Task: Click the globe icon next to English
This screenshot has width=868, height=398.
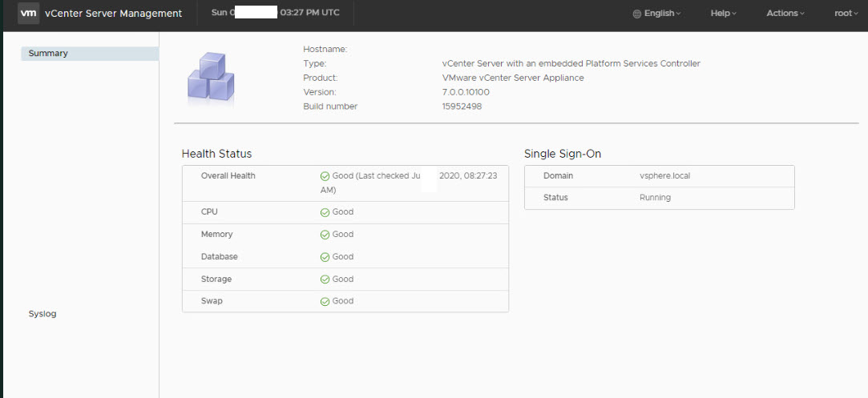Action: pos(637,14)
